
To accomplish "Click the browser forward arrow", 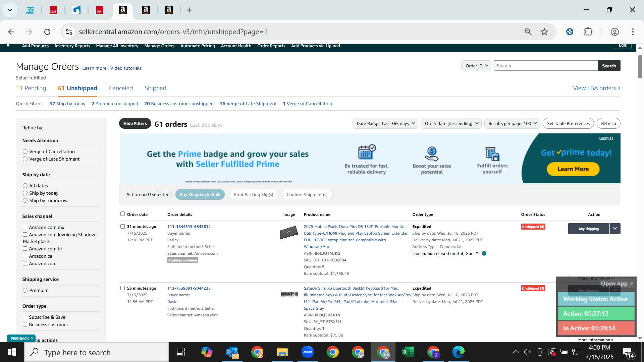I will pyautogui.click(x=29, y=32).
